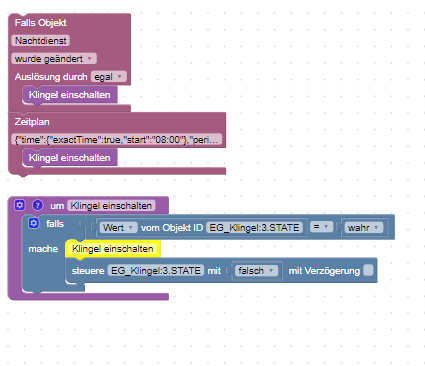Open gear settings on the 'um Klingel einschalten' function block
The width and height of the screenshot is (425, 366).
(x=20, y=205)
